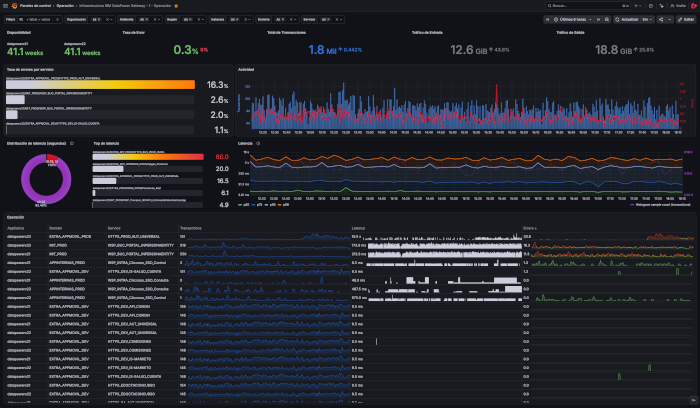
Task: Click the Filters label-value input
Action: pyautogui.click(x=36, y=20)
